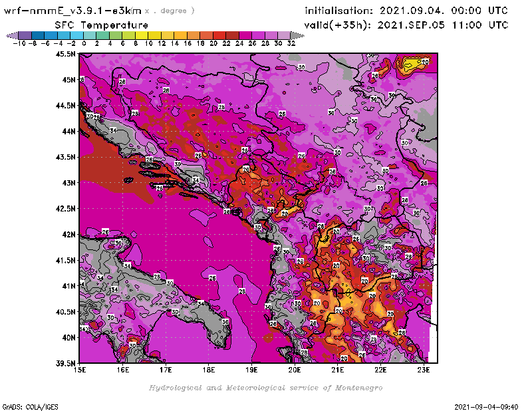Click the 'valid(+35h): 2021.SEP.05 11:00 UTC' line
Screen dimensions: 532x411
pos(406,25)
